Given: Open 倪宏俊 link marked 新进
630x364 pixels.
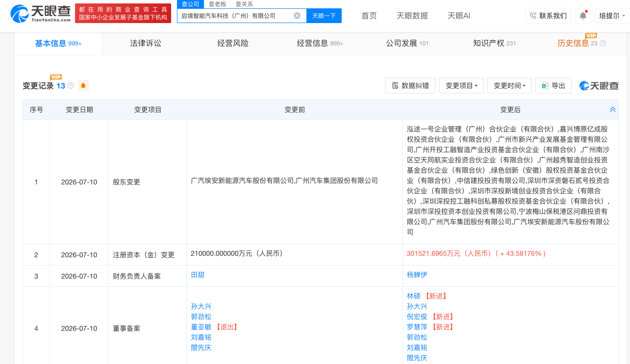Looking at the screenshot, I should pyautogui.click(x=417, y=317).
